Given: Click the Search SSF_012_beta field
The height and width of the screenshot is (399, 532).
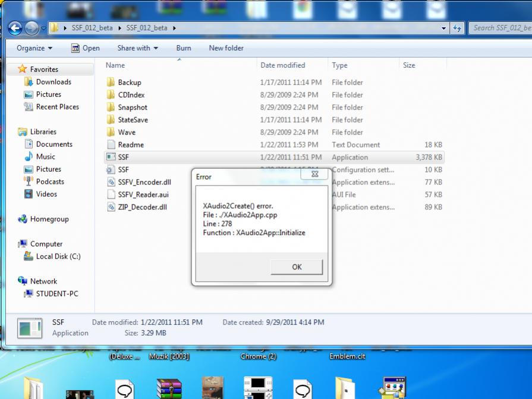Looking at the screenshot, I should point(500,28).
